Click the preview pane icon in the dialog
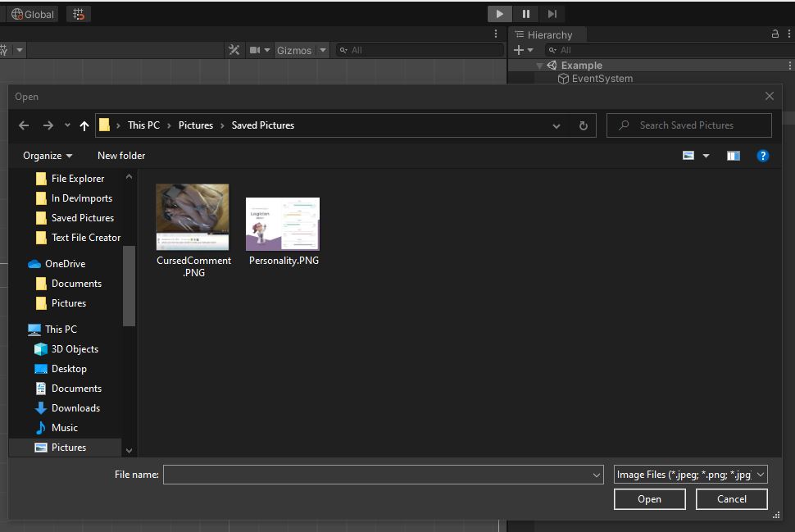795x532 pixels. coord(734,155)
